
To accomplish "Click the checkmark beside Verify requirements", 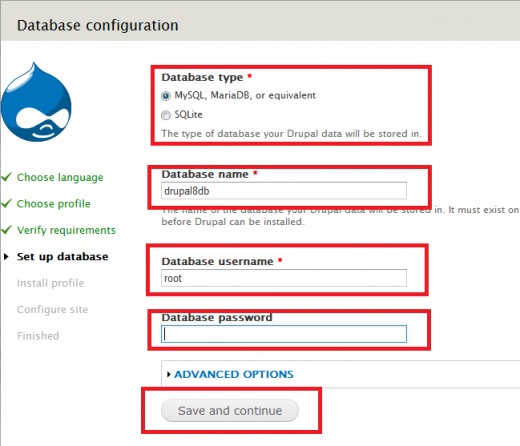I will pos(7,229).
